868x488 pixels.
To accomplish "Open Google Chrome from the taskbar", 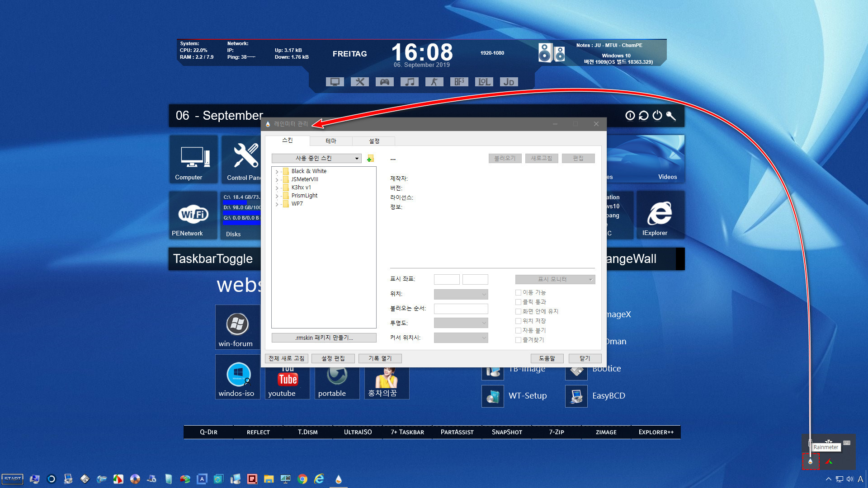I will (302, 479).
